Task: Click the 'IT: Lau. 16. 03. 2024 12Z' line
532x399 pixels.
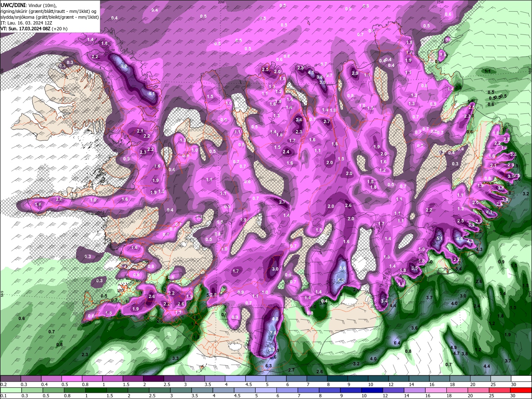Action: [26, 23]
